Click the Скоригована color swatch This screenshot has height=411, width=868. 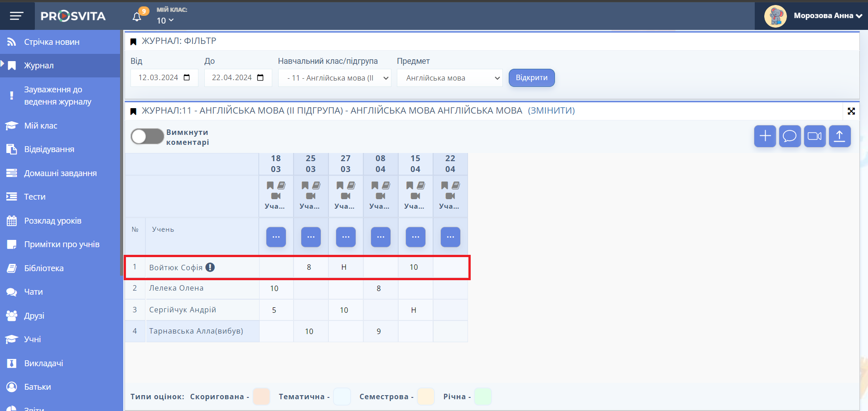pos(261,397)
